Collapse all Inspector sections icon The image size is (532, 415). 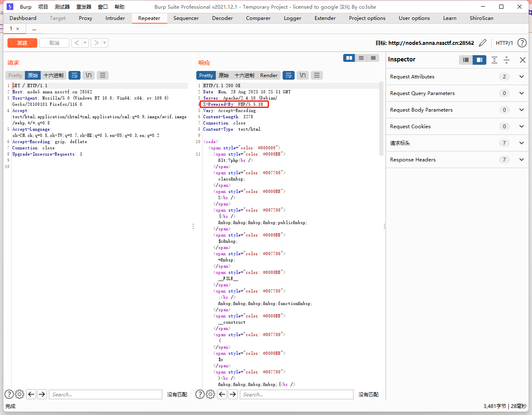[507, 60]
